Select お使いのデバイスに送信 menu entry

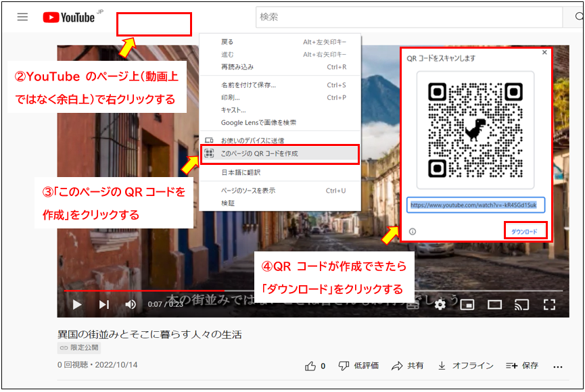(x=281, y=140)
